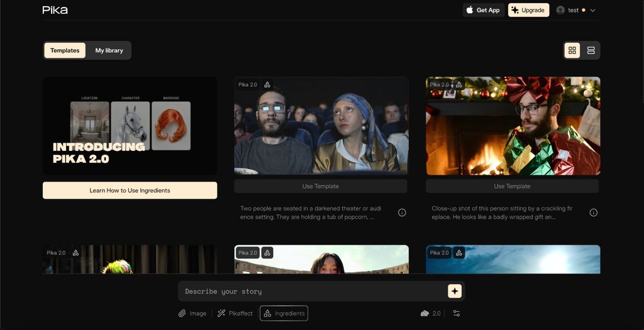The image size is (644, 330).
Task: Click the sparkle generate button
Action: [x=455, y=291]
